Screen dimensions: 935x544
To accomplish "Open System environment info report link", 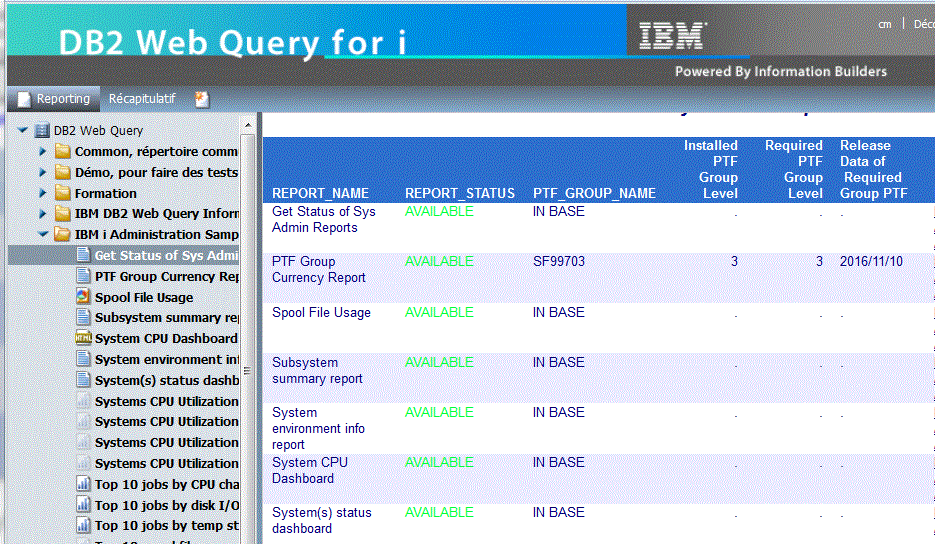I will click(318, 428).
